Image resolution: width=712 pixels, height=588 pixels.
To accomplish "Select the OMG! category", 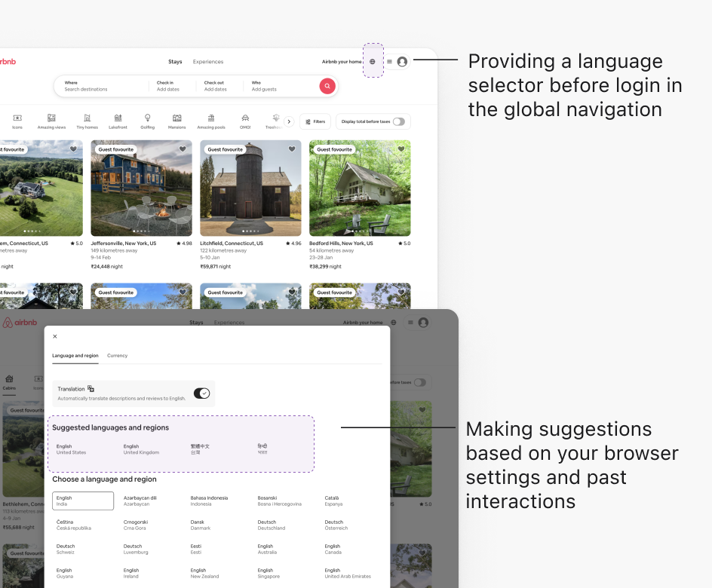I will (x=245, y=121).
